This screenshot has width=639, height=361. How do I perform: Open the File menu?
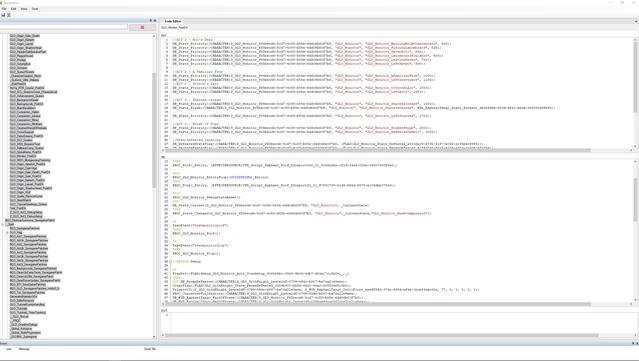pos(4,9)
